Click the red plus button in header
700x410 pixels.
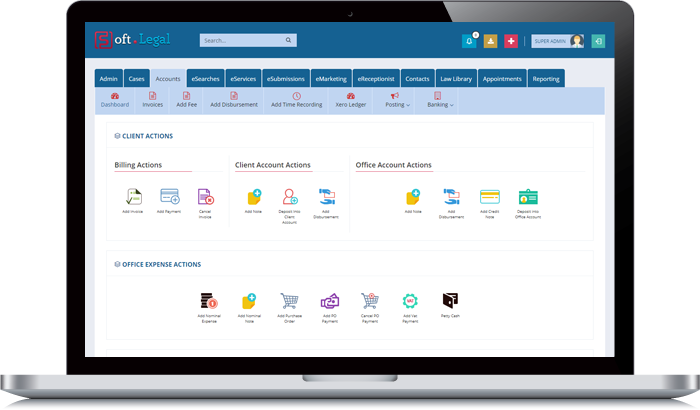point(511,41)
